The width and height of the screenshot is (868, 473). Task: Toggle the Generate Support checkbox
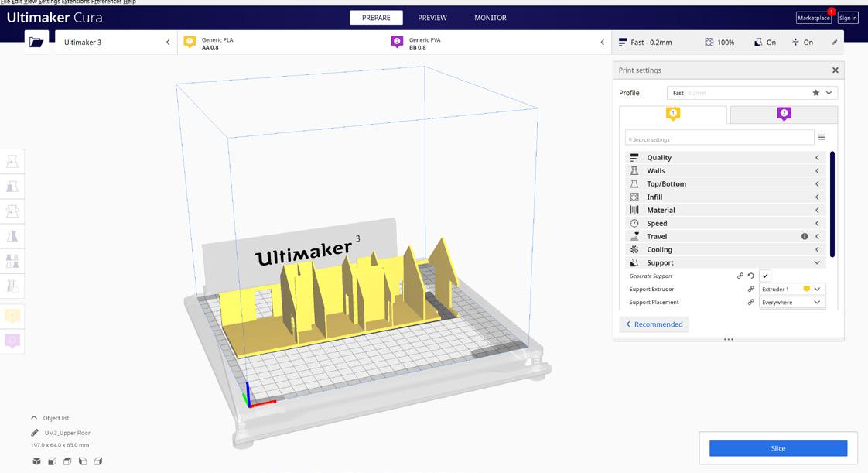[765, 276]
